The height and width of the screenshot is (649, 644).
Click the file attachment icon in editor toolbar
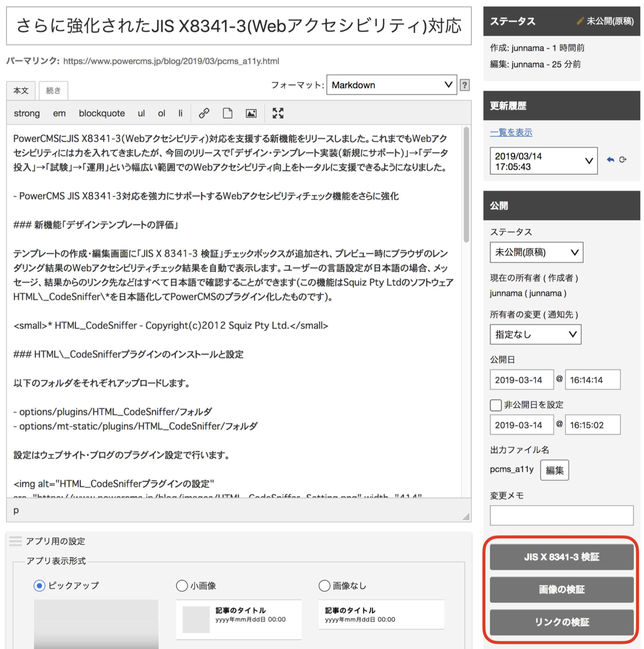point(227,113)
